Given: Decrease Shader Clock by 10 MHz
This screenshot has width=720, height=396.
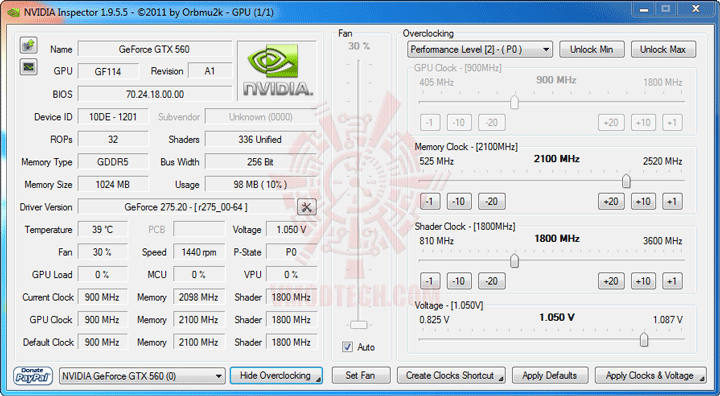Looking at the screenshot, I should [x=459, y=281].
